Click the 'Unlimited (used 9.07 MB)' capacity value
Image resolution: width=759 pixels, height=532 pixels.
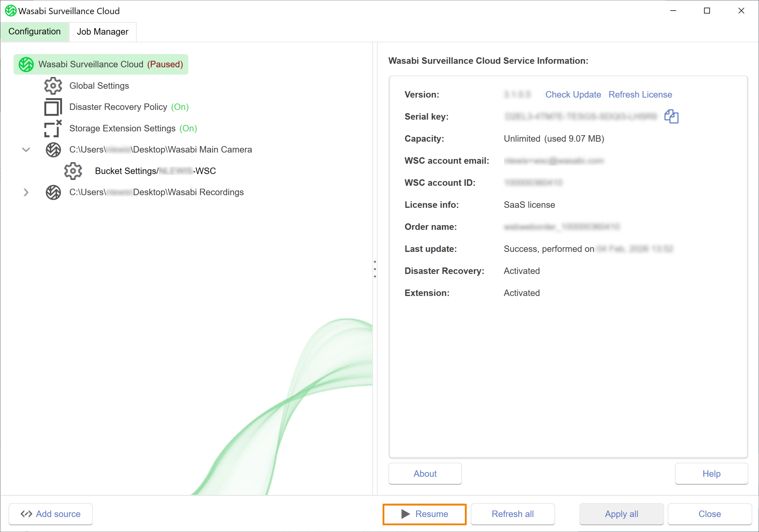(554, 139)
